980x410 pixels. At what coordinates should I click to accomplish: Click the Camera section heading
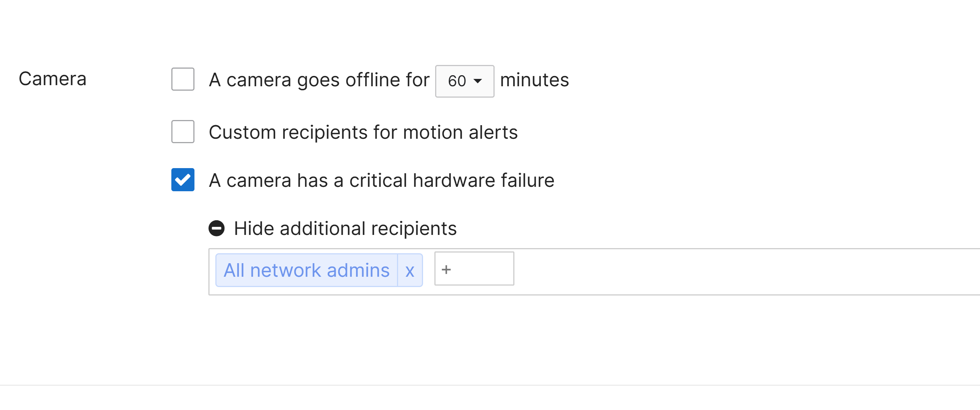(x=52, y=79)
